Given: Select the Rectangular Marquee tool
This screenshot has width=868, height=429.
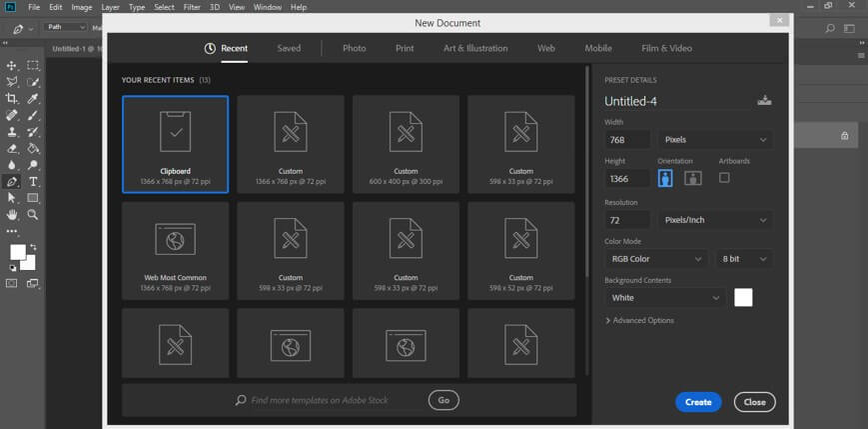Looking at the screenshot, I should (33, 65).
